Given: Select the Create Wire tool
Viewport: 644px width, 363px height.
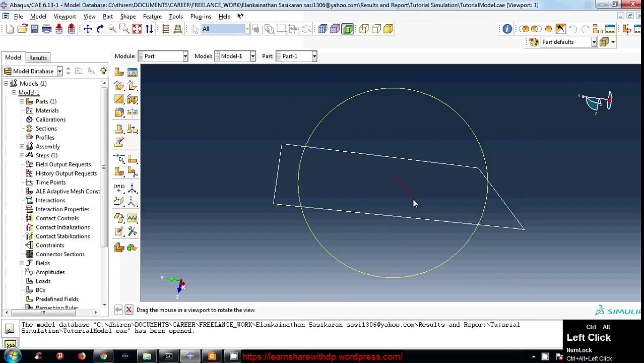Looking at the screenshot, I should pos(119,99).
